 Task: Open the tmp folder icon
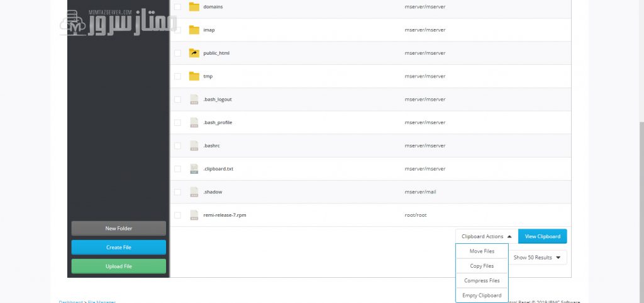pos(194,76)
